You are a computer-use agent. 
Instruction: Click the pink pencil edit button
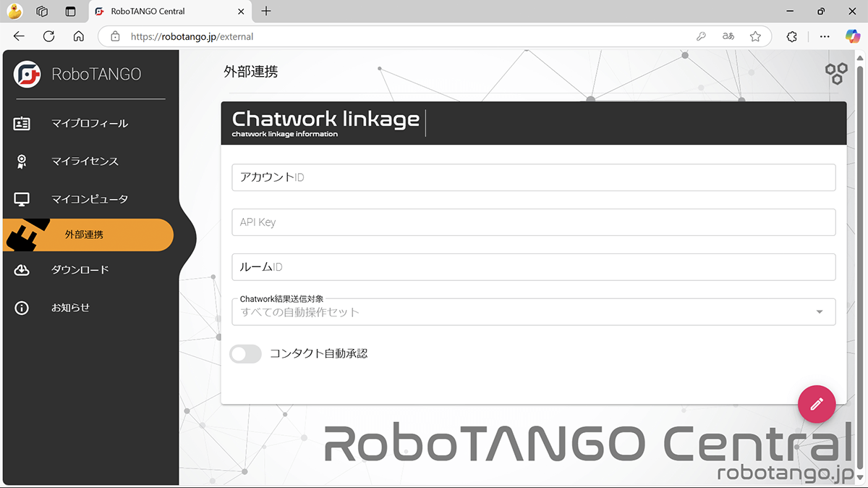click(x=817, y=404)
